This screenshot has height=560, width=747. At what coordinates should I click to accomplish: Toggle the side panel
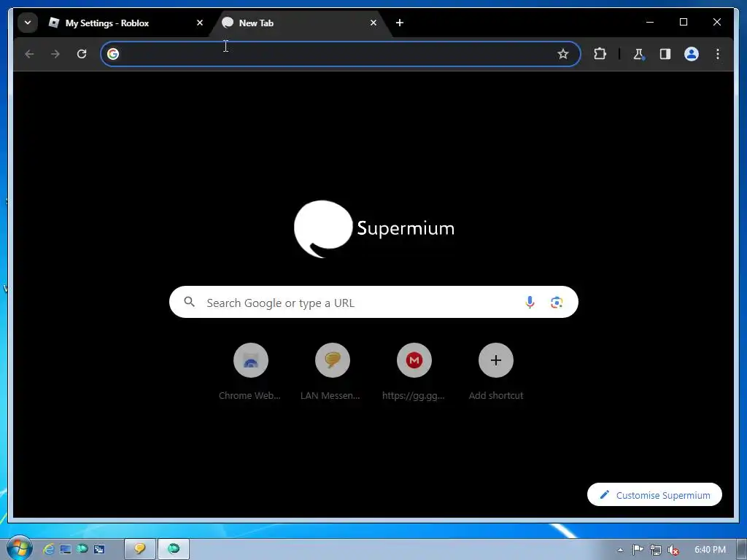pos(665,54)
